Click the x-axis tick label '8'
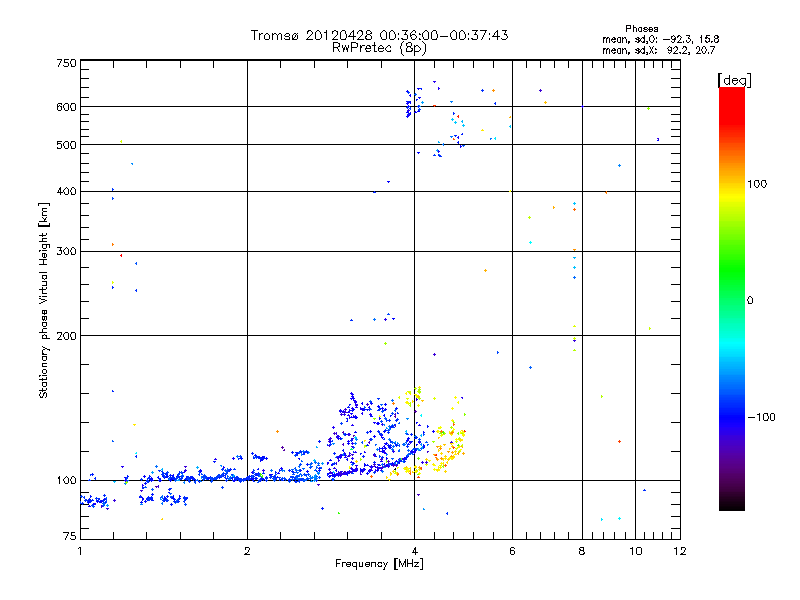This screenshot has height=600, width=800. point(582,551)
